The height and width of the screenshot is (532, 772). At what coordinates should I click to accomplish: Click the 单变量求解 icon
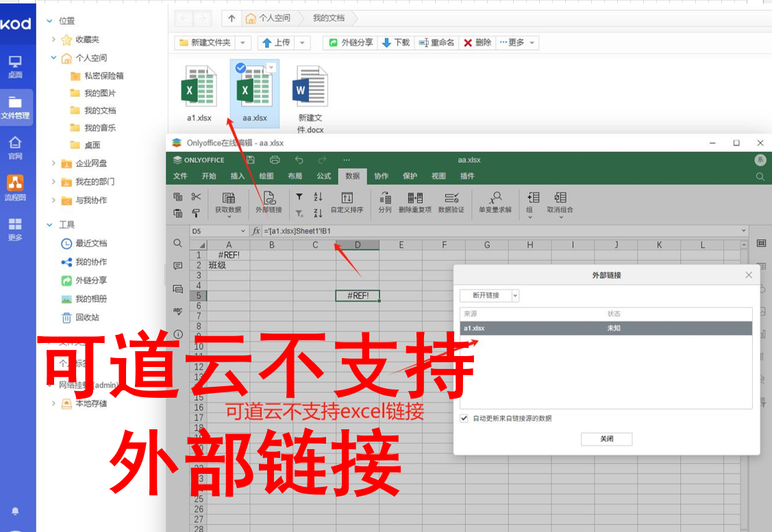(495, 203)
